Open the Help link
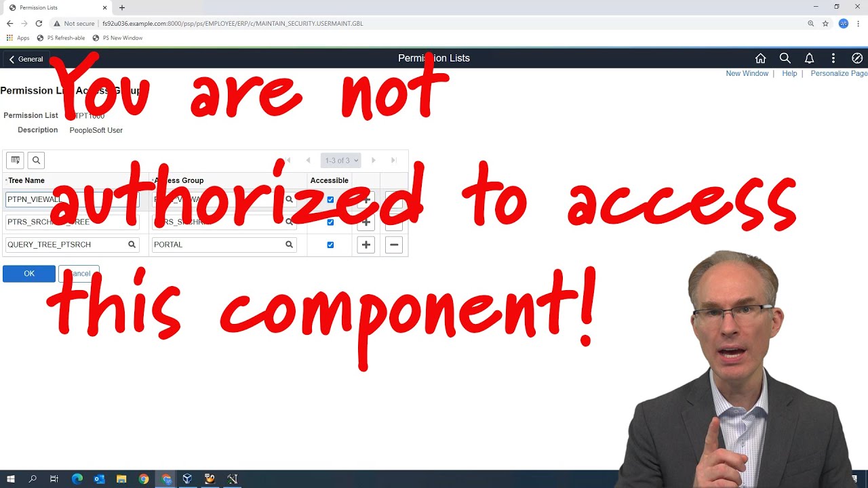The height and width of the screenshot is (488, 868). 789,73
